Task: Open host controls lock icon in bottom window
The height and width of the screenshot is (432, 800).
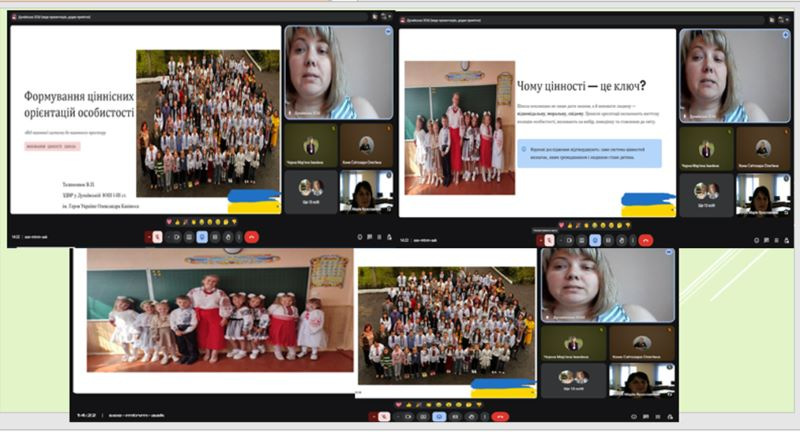Action: [670, 417]
